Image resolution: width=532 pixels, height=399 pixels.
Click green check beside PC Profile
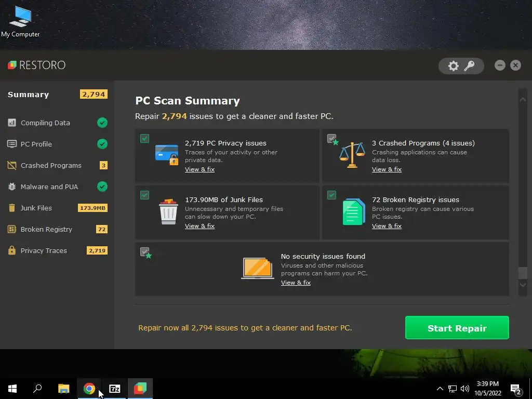[x=102, y=144]
